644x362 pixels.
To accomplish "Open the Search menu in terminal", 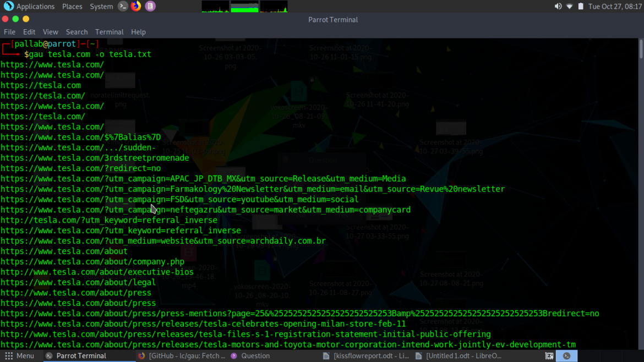I will pos(77,32).
